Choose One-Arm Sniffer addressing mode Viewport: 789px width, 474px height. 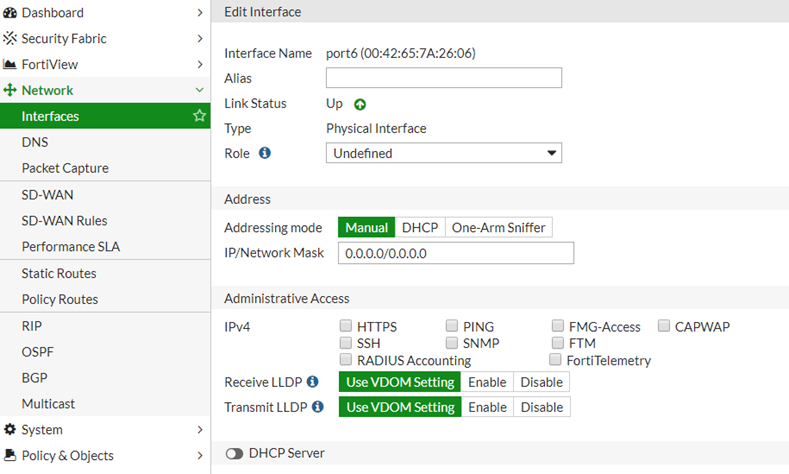pyautogui.click(x=498, y=227)
